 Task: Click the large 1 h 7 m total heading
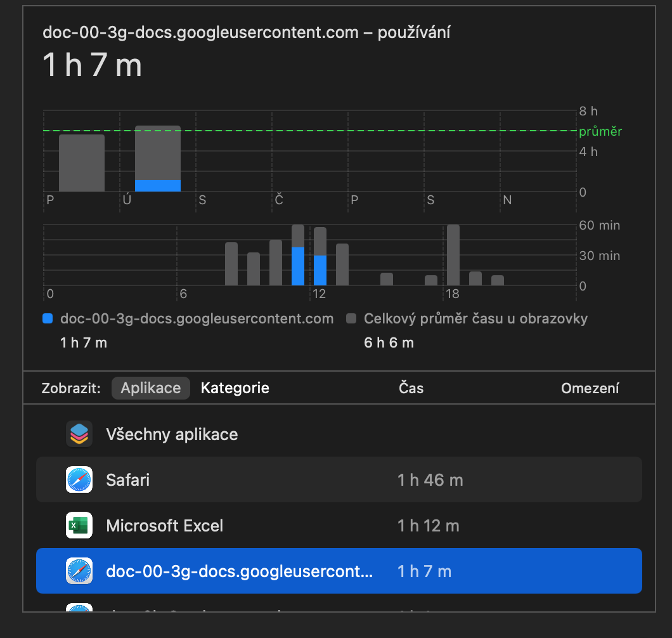pyautogui.click(x=92, y=65)
